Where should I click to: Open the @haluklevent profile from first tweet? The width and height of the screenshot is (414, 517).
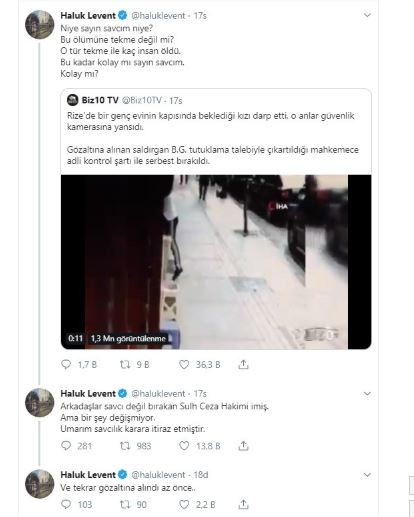(158, 16)
